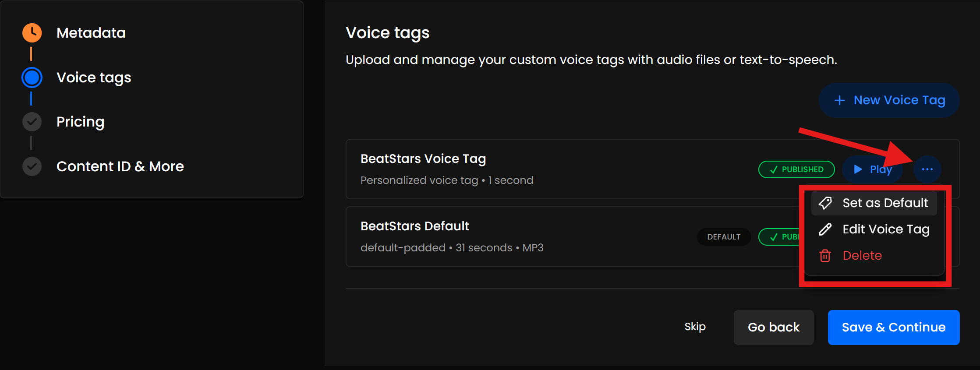Open the three-dots menu for BeatStars Voice Tag
Viewport: 980px width, 370px height.
coord(927,169)
